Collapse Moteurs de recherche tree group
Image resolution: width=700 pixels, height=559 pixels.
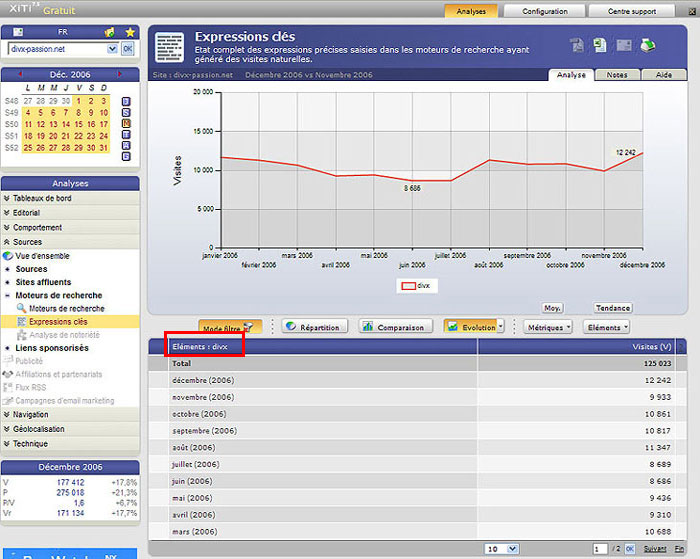pos(7,296)
